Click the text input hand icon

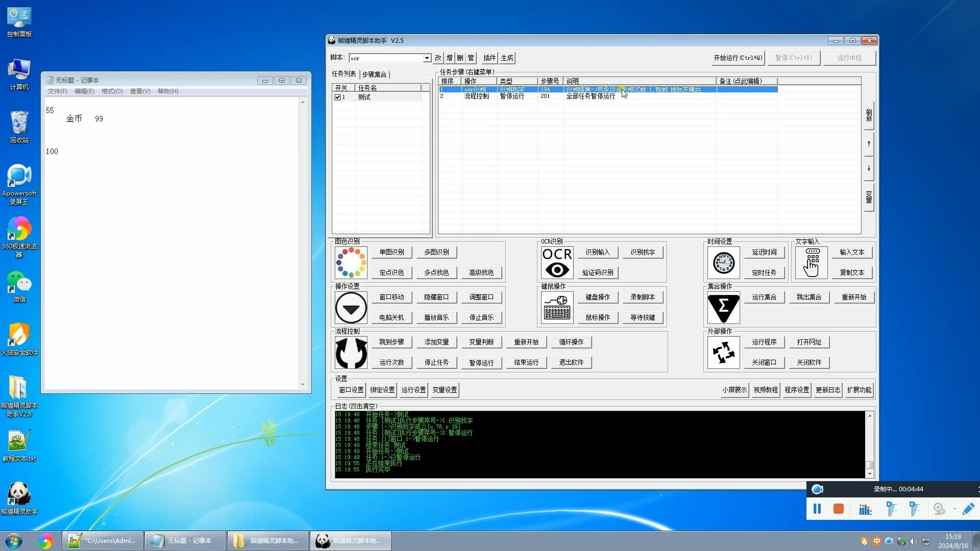[x=812, y=263]
